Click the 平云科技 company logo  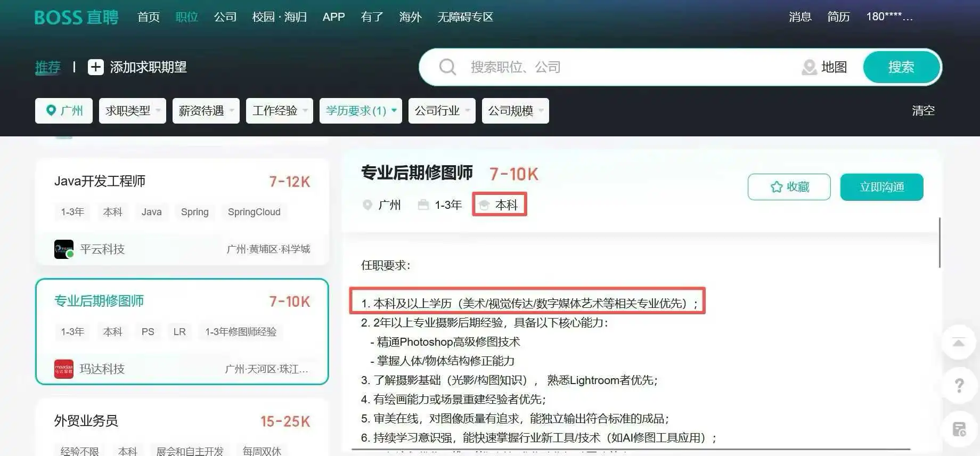64,249
